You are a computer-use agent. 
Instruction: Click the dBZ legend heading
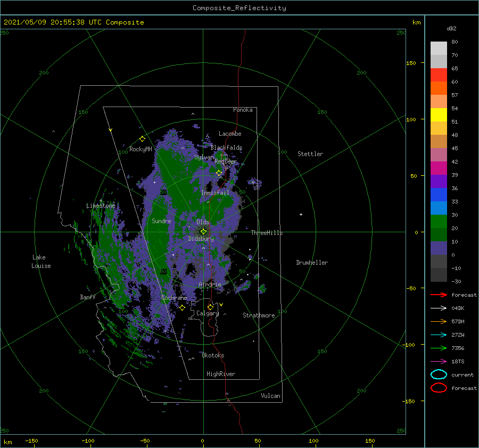click(451, 28)
